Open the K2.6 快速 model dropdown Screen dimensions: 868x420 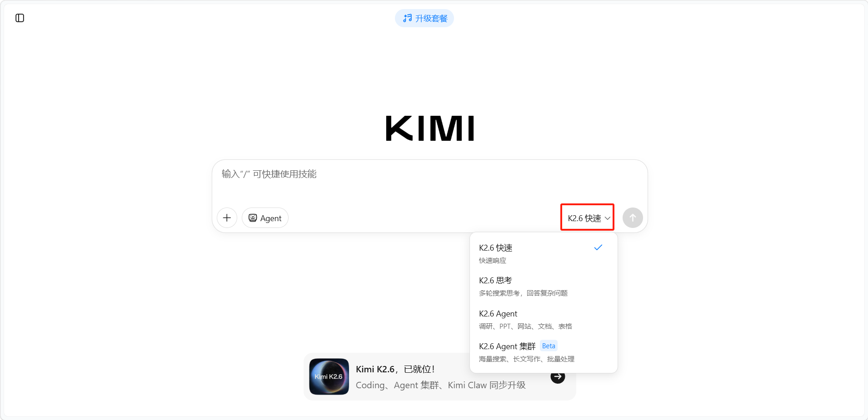588,218
